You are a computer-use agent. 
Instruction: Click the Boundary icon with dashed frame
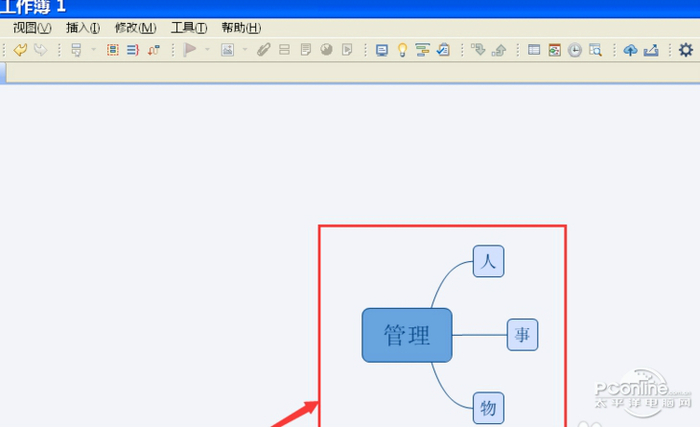coord(112,50)
